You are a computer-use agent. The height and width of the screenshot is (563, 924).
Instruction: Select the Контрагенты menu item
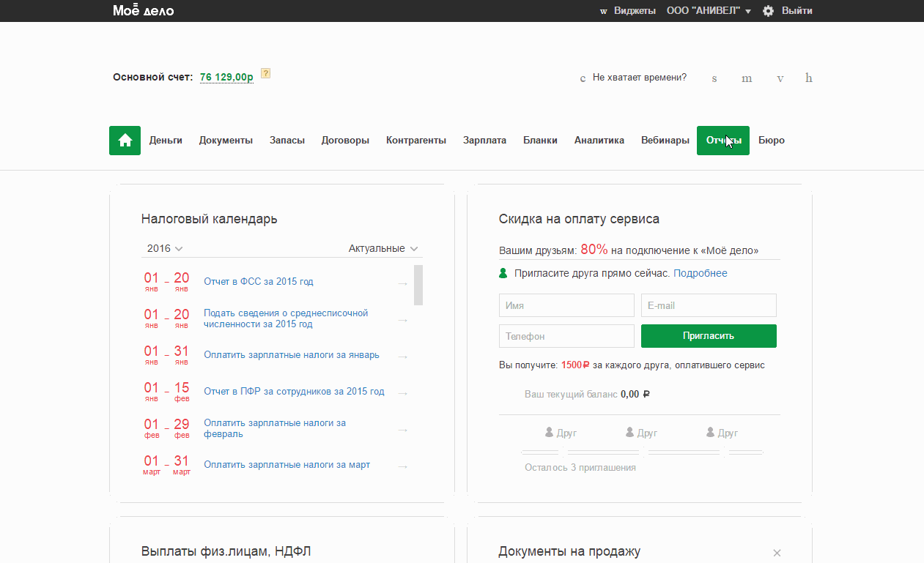click(415, 141)
